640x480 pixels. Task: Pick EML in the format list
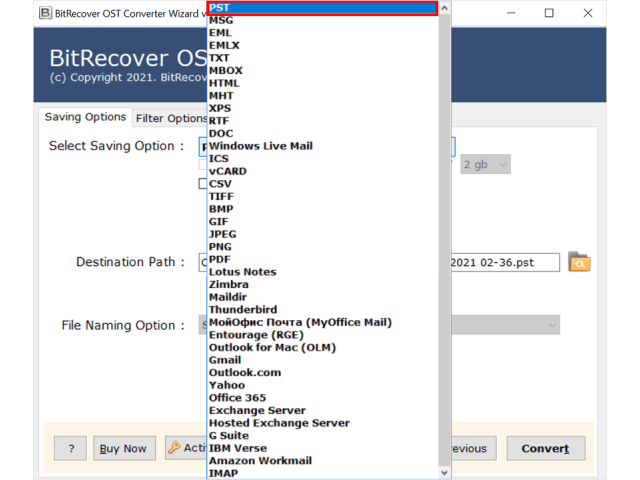(x=322, y=33)
